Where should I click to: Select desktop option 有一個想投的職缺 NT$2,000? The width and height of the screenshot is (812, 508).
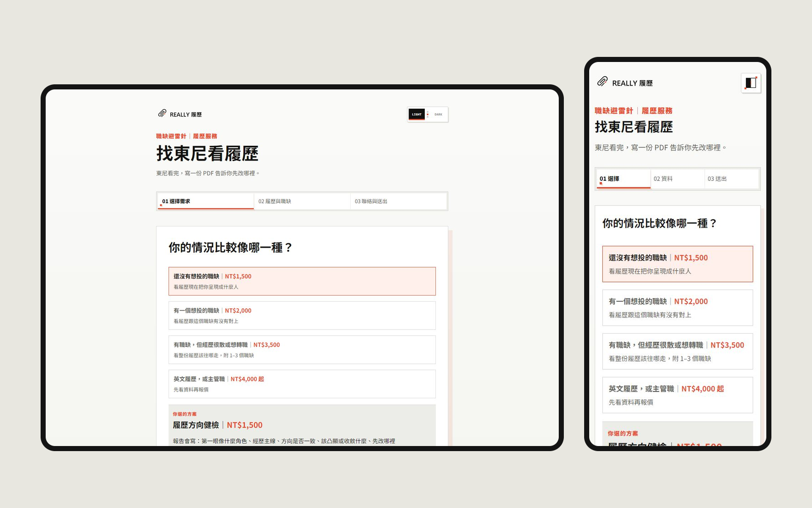coord(302,315)
